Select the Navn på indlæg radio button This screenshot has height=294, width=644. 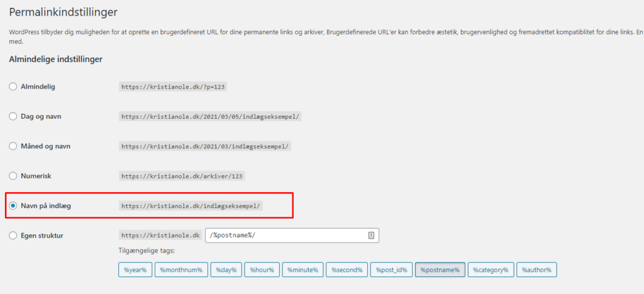pyautogui.click(x=13, y=205)
